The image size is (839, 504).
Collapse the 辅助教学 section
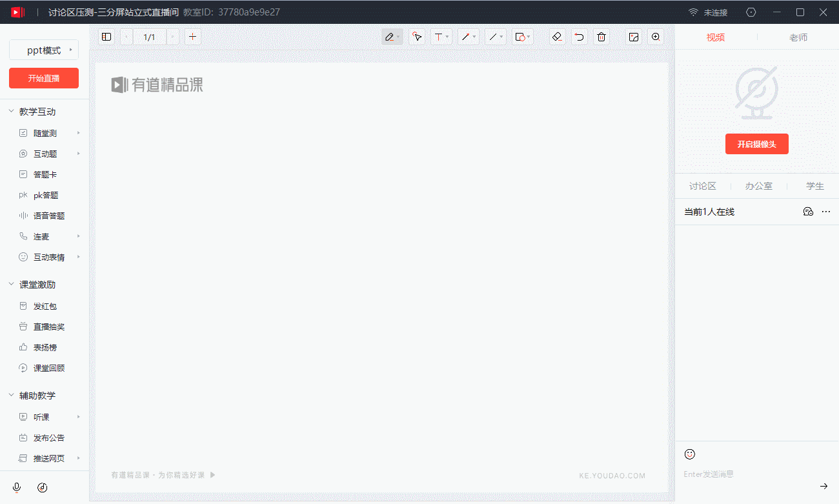point(11,396)
